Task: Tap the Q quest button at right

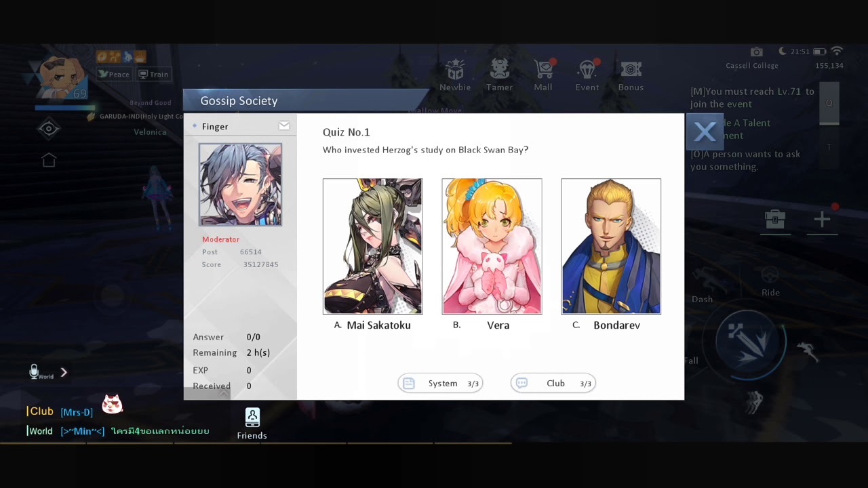Action: 829,103
